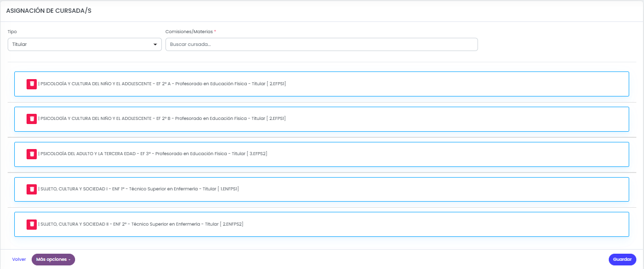
Task: Delete the Psicología y Cultura EF 2º A assignment
Action: (32, 84)
